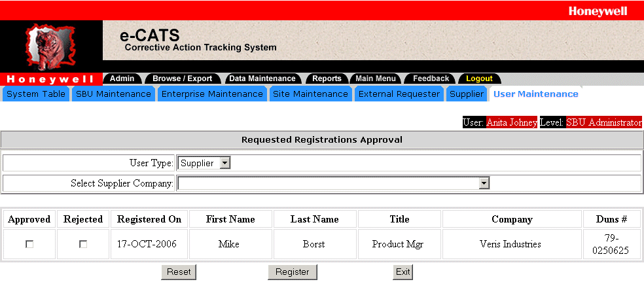Screen dimensions: 644x284
Task: Open the Admin tab
Action: [x=122, y=79]
